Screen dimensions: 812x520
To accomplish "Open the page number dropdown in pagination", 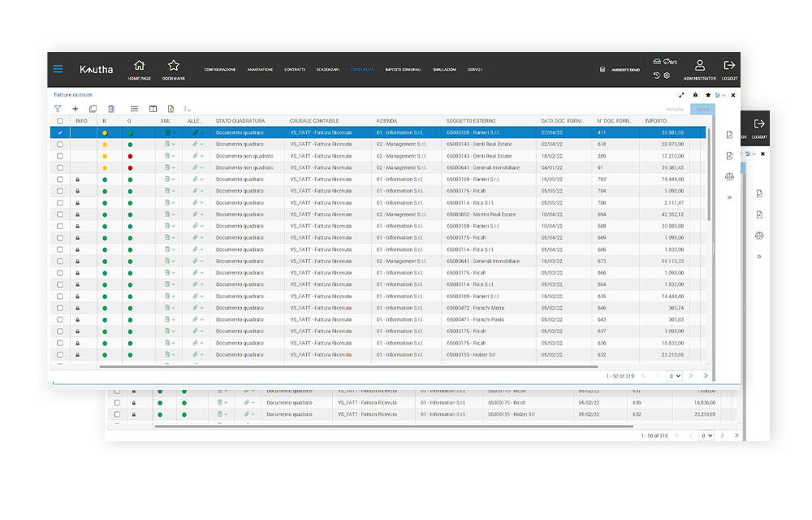I will coord(675,376).
